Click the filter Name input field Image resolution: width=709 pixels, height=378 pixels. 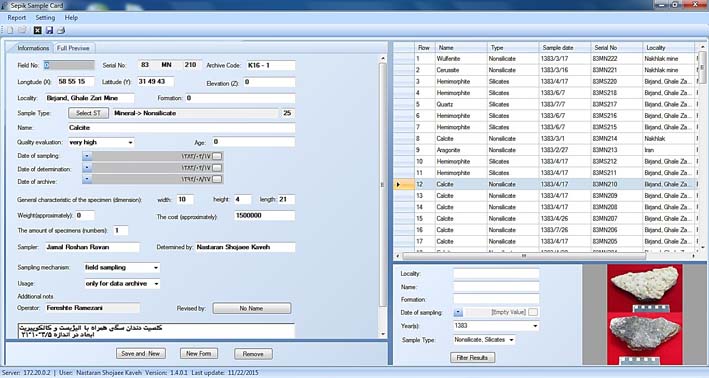(496, 287)
